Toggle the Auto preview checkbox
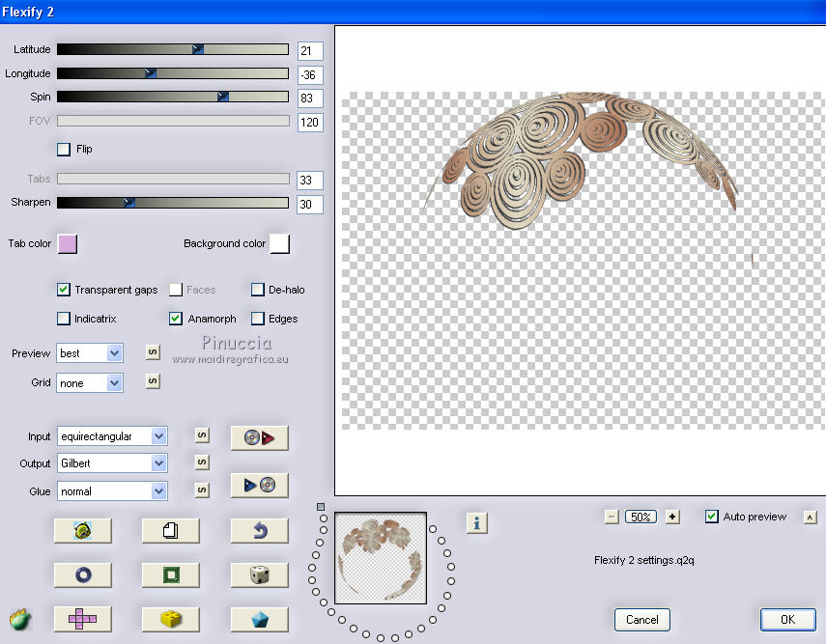This screenshot has width=826, height=644. (x=712, y=517)
